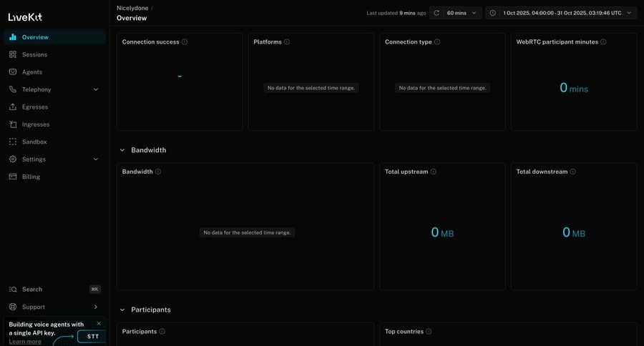The height and width of the screenshot is (346, 644).
Task: Click the Telephony label in sidebar
Action: coord(36,89)
